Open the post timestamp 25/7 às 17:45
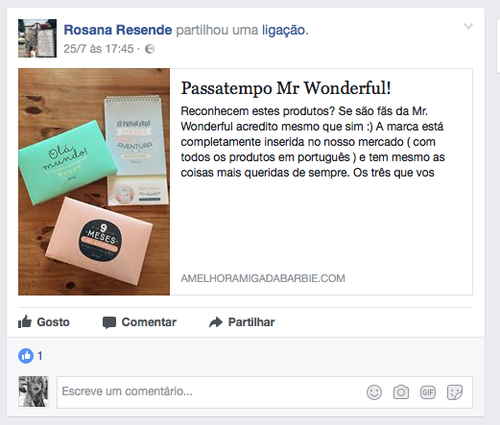500x425 pixels. click(98, 49)
